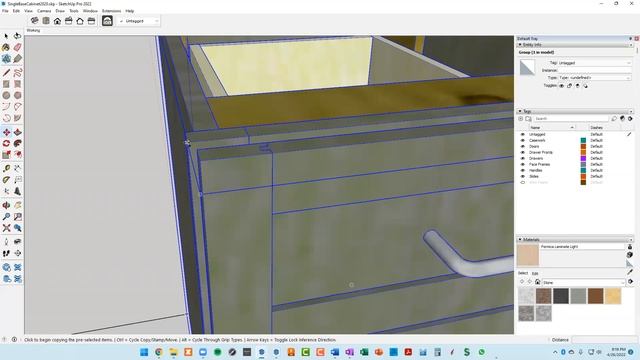Open the Draw menu

pyautogui.click(x=60, y=11)
